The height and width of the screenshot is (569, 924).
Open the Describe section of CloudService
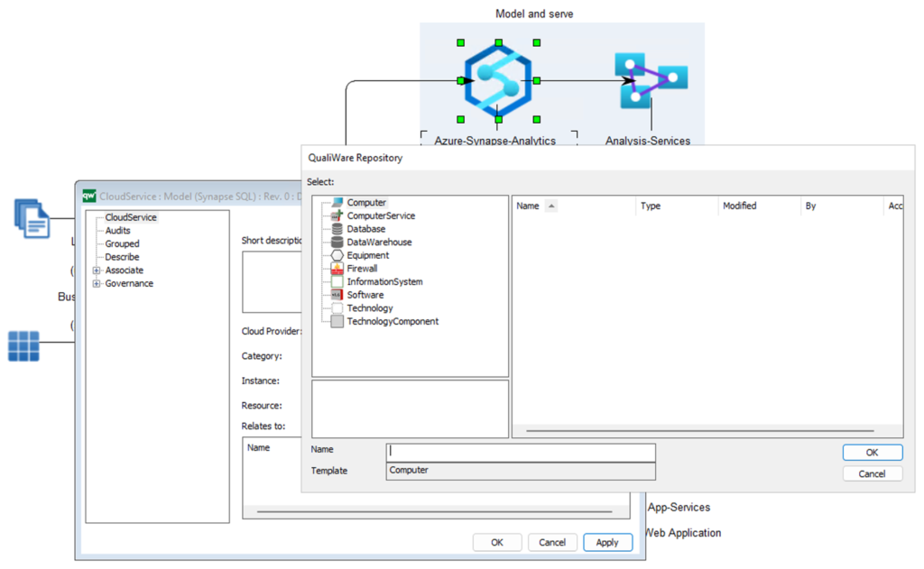[x=123, y=257]
